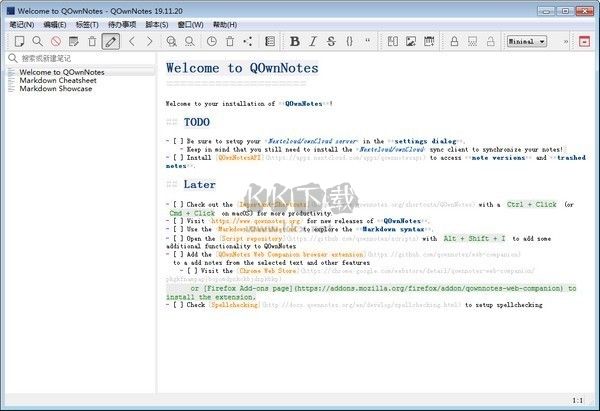The image size is (600, 411).
Task: Open the 待办事项 menu
Action: click(x=122, y=24)
